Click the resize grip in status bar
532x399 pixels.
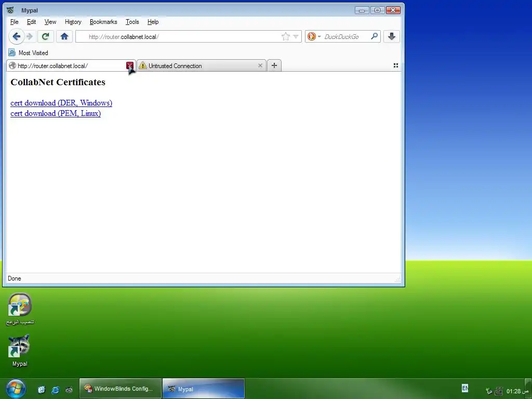[397, 279]
